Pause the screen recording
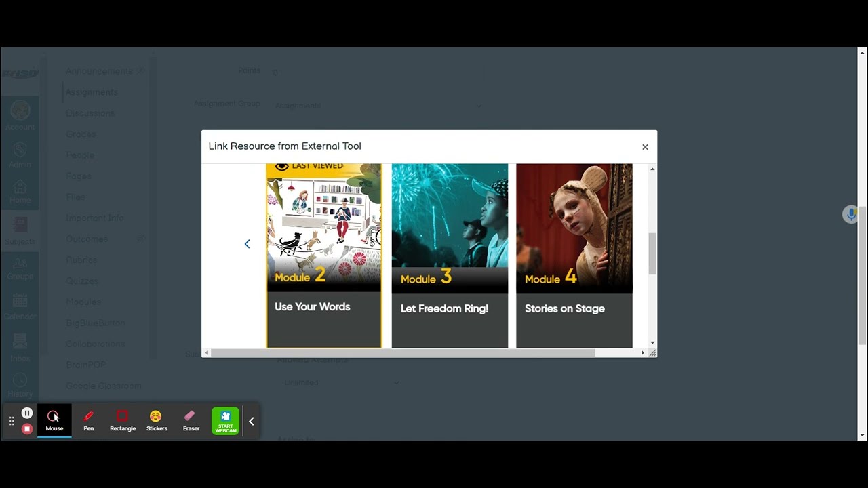The image size is (868, 488). pyautogui.click(x=27, y=413)
